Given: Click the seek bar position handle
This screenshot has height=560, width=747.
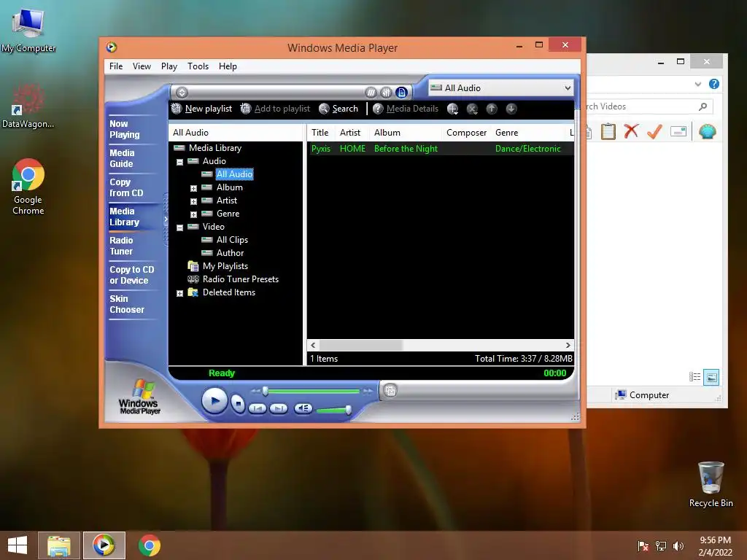Looking at the screenshot, I should click(x=266, y=392).
